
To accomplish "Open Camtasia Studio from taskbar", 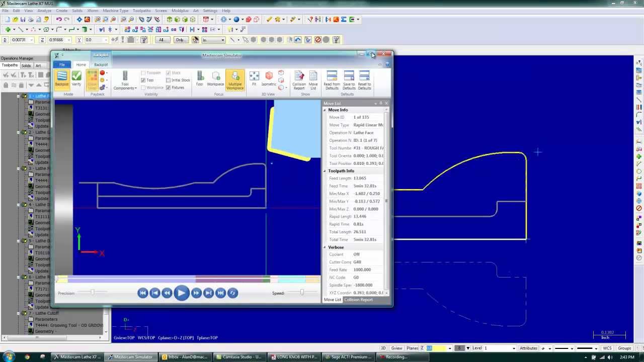I will point(240,357).
